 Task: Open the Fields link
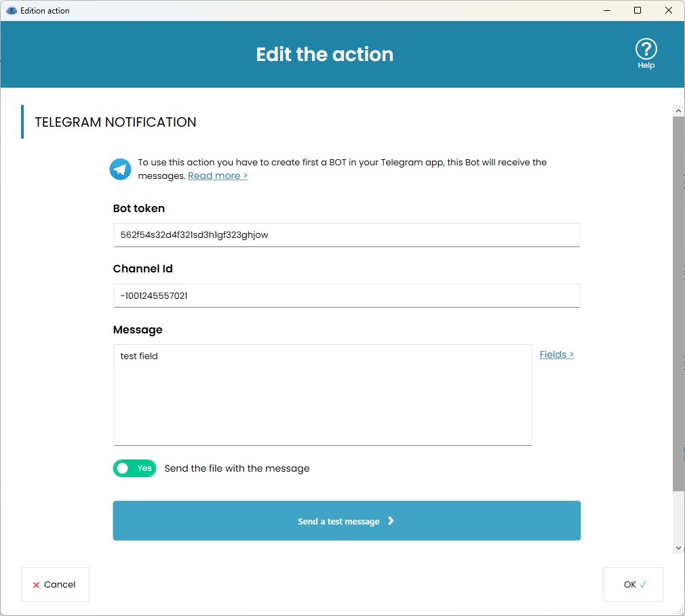[x=556, y=354]
